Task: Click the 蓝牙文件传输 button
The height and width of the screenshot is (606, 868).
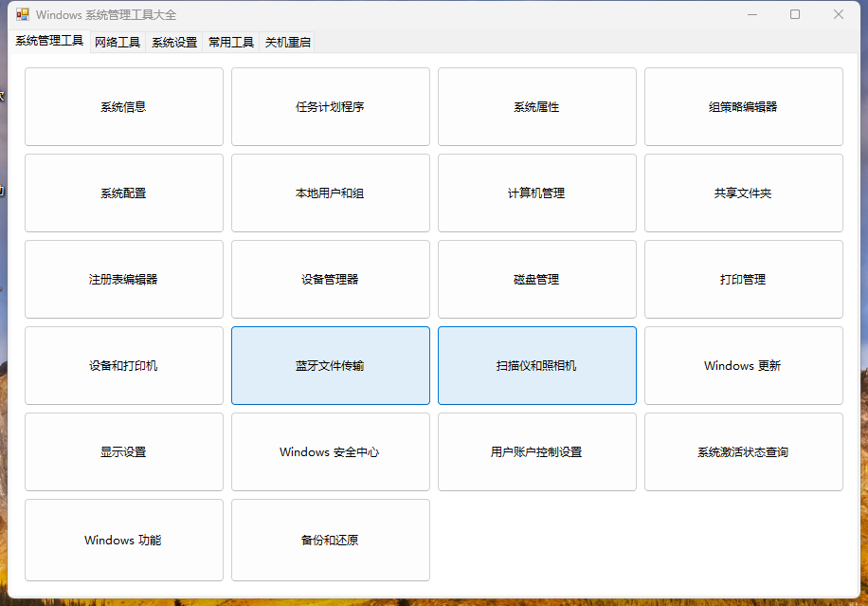Action: coord(330,366)
